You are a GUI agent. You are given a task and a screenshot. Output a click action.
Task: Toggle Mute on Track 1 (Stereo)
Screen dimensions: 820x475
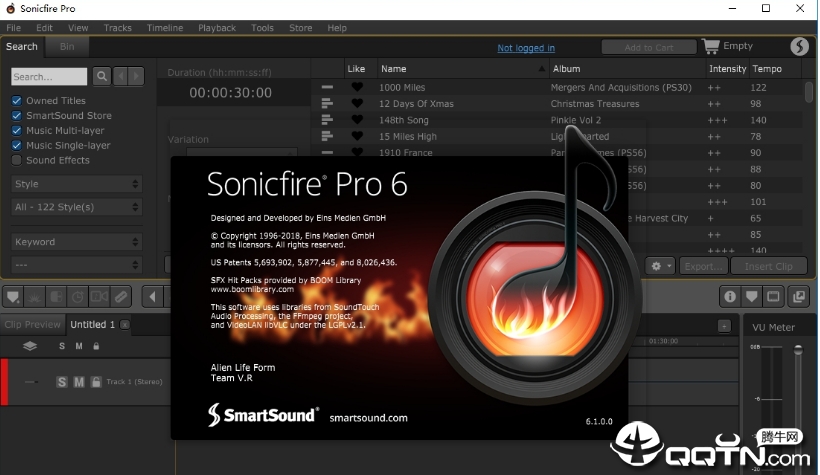pos(79,382)
